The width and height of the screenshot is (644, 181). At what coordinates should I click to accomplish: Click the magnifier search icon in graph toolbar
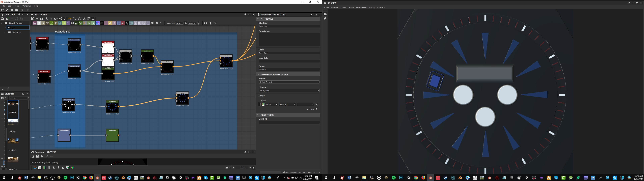point(51,19)
